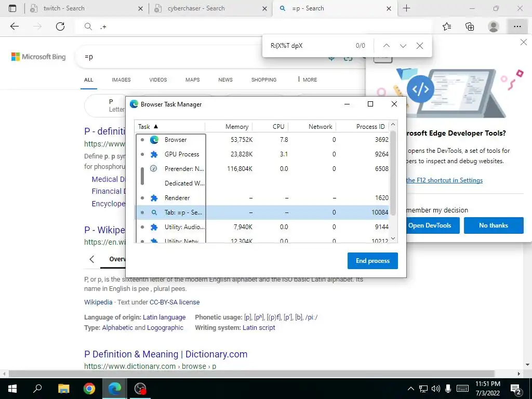Screen dimensions: 532x399
Task: Open notifications action center
Action: pyautogui.click(x=516, y=389)
